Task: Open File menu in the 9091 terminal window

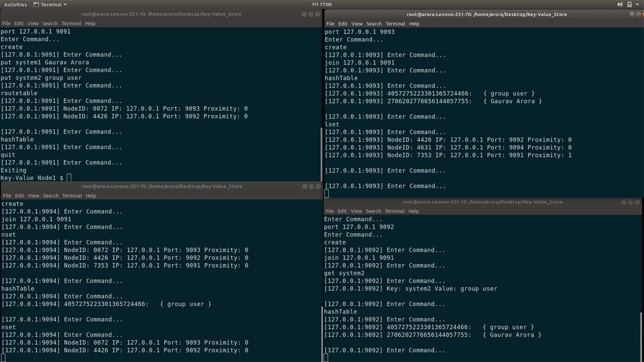Action: coord(6,24)
